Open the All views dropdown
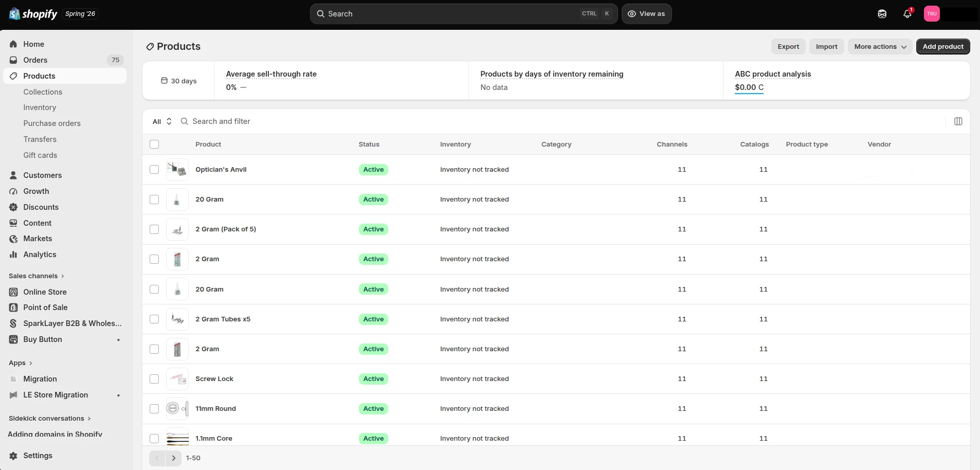980x470 pixels. point(162,121)
